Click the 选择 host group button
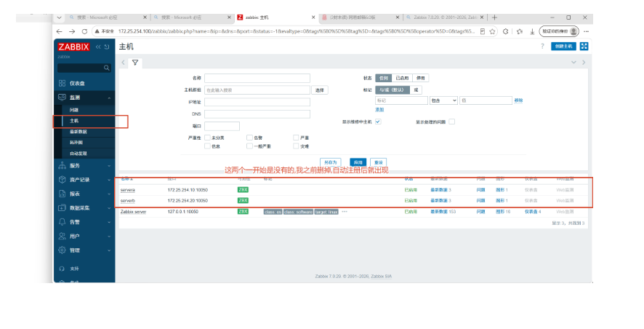The image size is (644, 329). [x=320, y=90]
